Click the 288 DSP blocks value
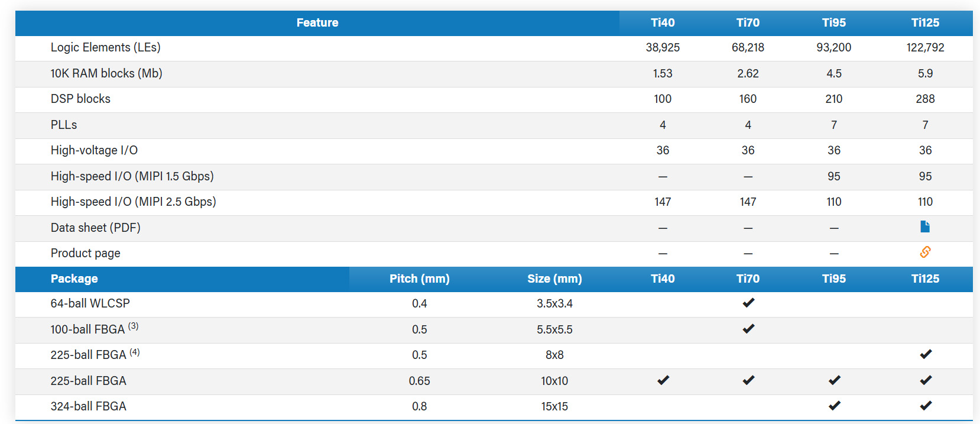Viewport: 980px width, 424px height. click(925, 99)
